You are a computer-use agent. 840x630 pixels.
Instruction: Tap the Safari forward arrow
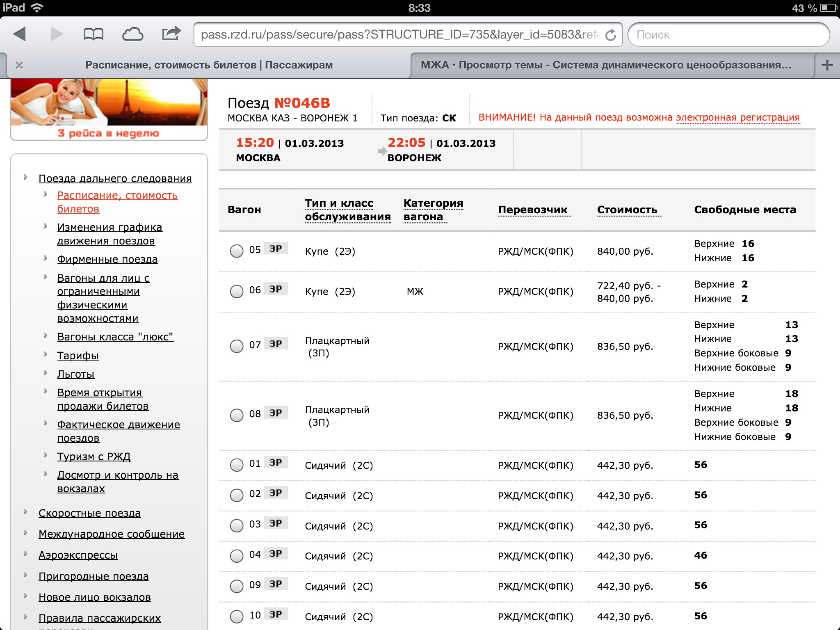[57, 34]
